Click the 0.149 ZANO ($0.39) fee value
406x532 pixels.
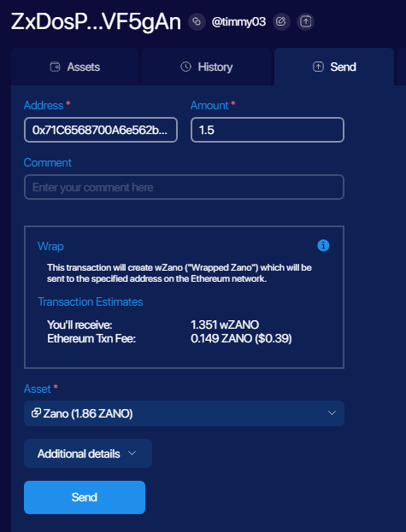click(x=241, y=339)
